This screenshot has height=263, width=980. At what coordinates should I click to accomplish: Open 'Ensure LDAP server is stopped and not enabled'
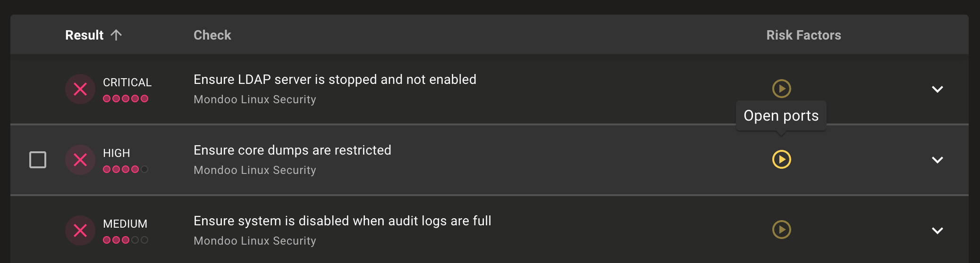coord(335,80)
